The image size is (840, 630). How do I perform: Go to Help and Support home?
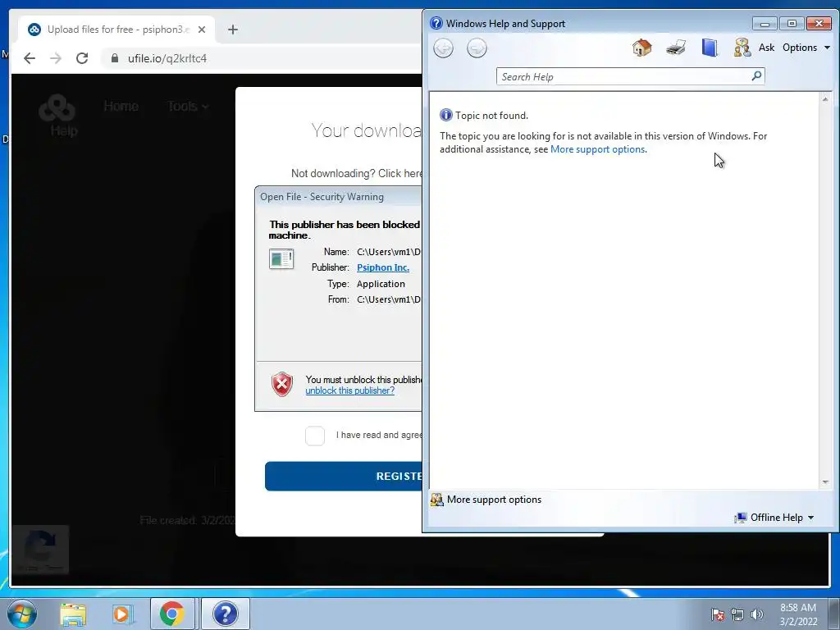pos(641,48)
